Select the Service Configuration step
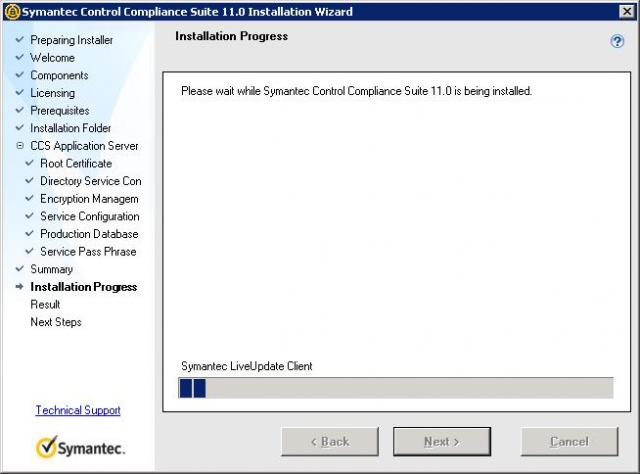 click(90, 216)
